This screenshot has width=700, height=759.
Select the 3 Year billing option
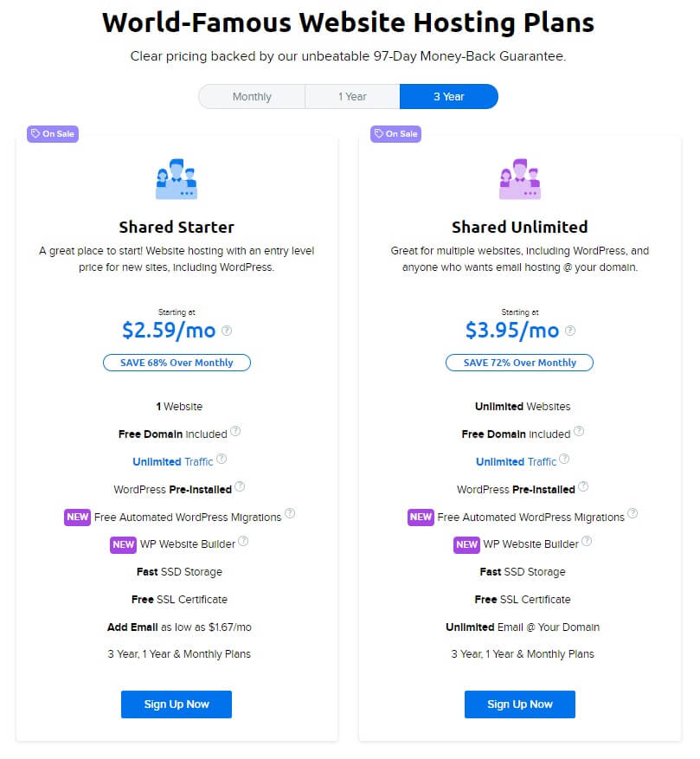coord(449,96)
